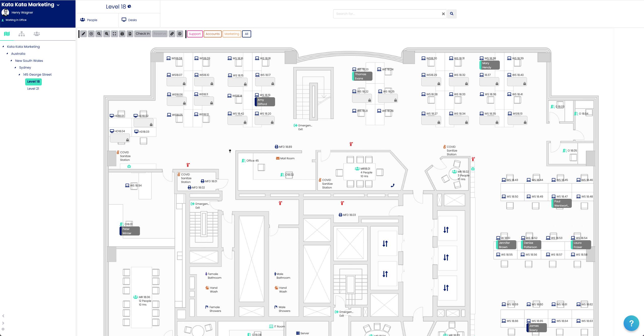Open the share link icon
Screen dimensions: 644x336
point(172,34)
